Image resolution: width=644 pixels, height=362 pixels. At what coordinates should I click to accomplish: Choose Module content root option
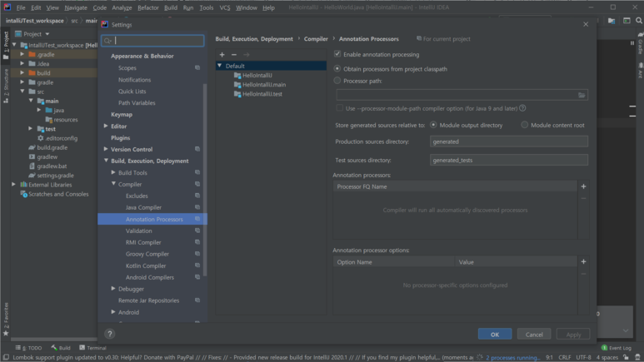coord(525,125)
